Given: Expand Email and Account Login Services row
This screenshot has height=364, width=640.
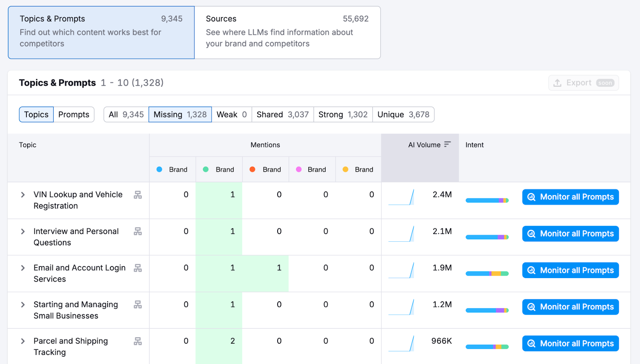Looking at the screenshot, I should [x=23, y=268].
